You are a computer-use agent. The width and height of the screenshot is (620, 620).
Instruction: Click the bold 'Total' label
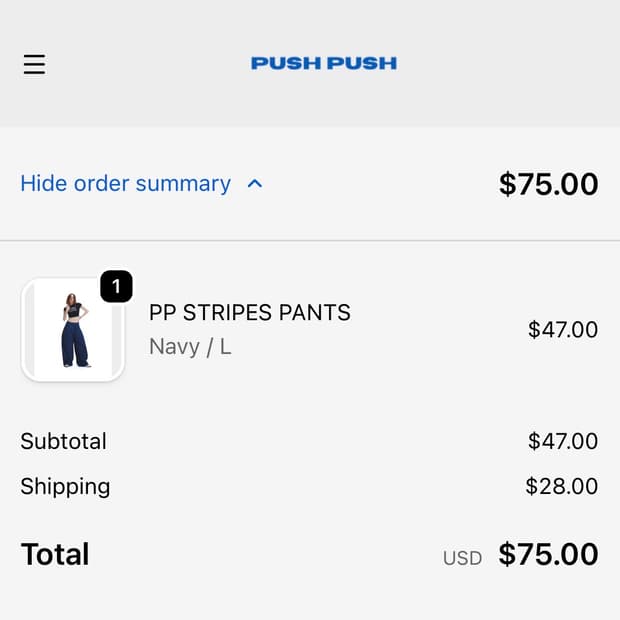coord(55,554)
